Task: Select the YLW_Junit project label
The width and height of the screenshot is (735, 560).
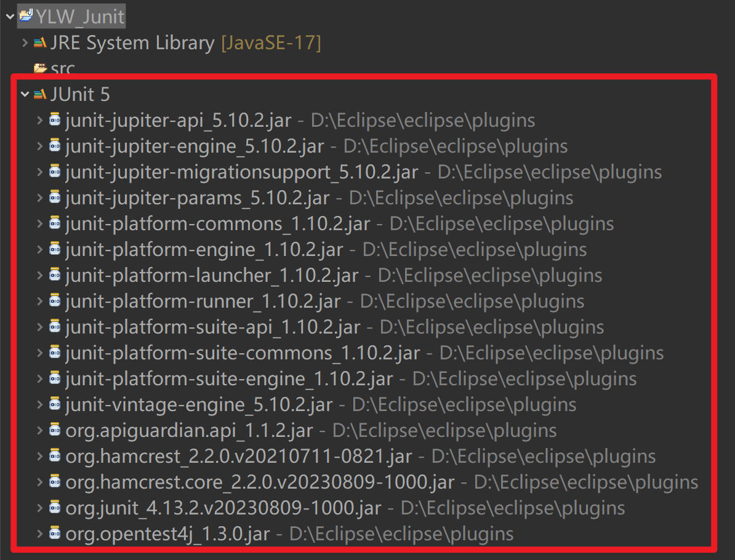Action: point(79,17)
